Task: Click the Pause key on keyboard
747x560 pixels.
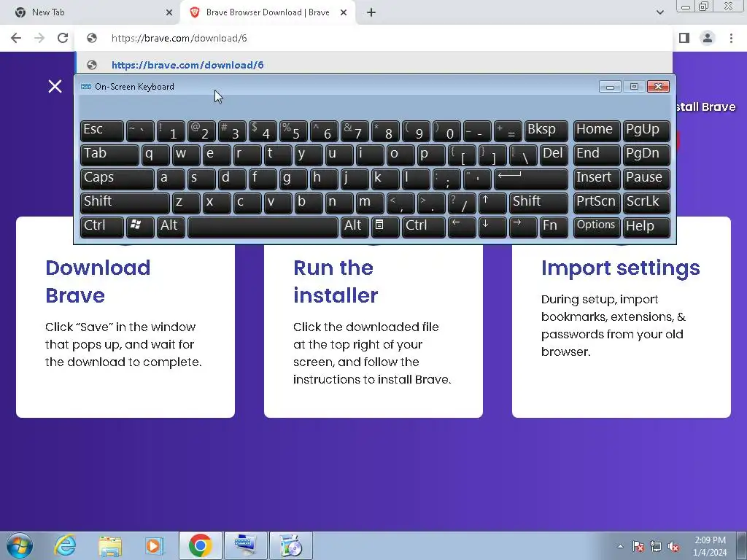Action: [646, 179]
